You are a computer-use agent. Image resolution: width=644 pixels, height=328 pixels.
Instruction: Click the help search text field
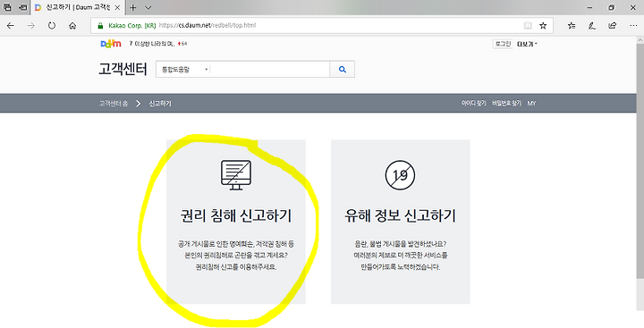tap(270, 70)
